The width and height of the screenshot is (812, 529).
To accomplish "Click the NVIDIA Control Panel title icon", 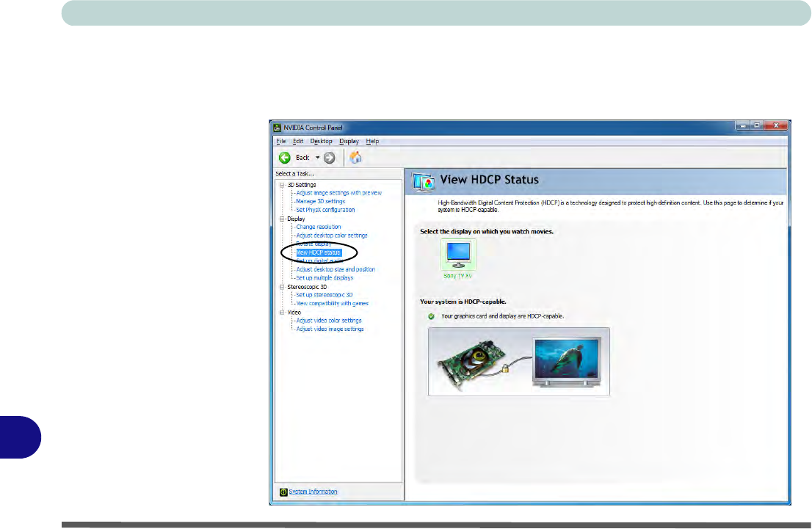I will [x=278, y=128].
